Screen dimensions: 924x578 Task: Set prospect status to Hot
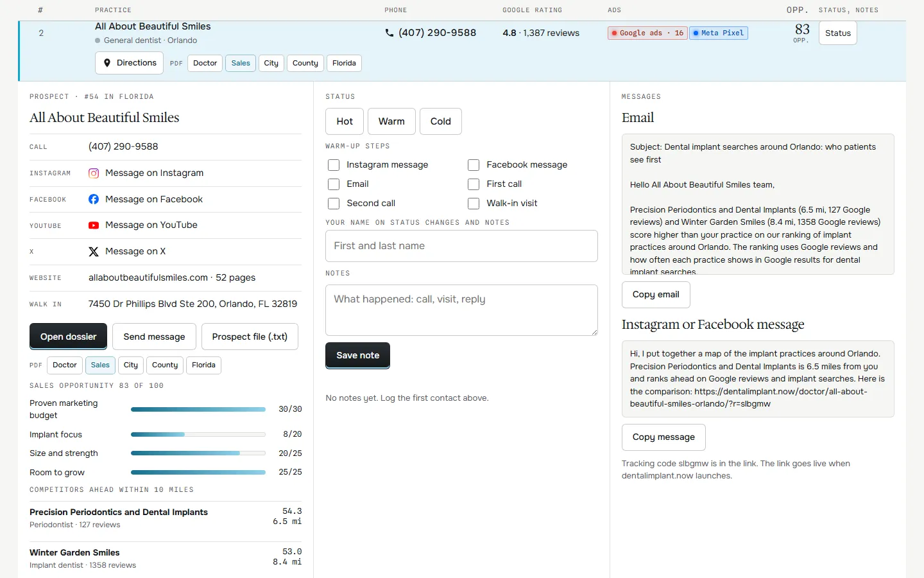(x=345, y=121)
